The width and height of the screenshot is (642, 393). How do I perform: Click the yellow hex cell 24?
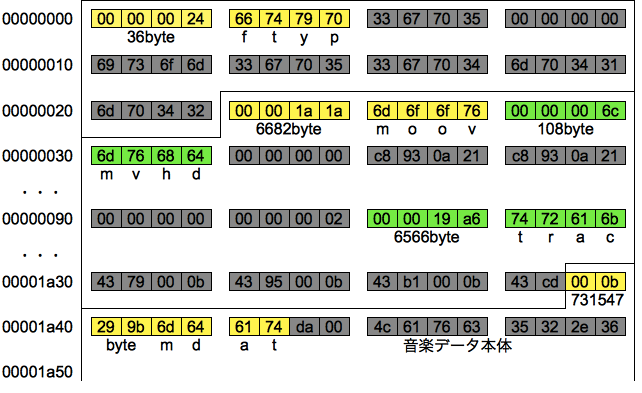pyautogui.click(x=197, y=19)
